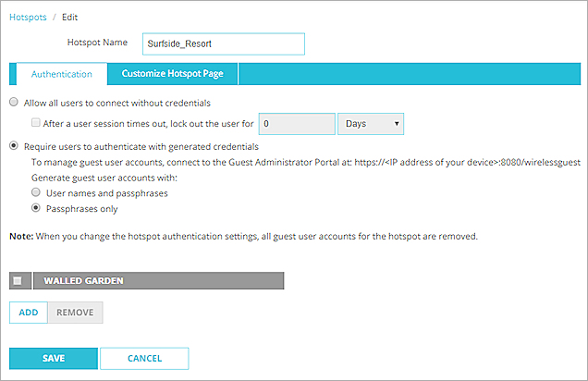Select Require users to authenticate option
Image resolution: width=588 pixels, height=381 pixels.
(x=14, y=146)
